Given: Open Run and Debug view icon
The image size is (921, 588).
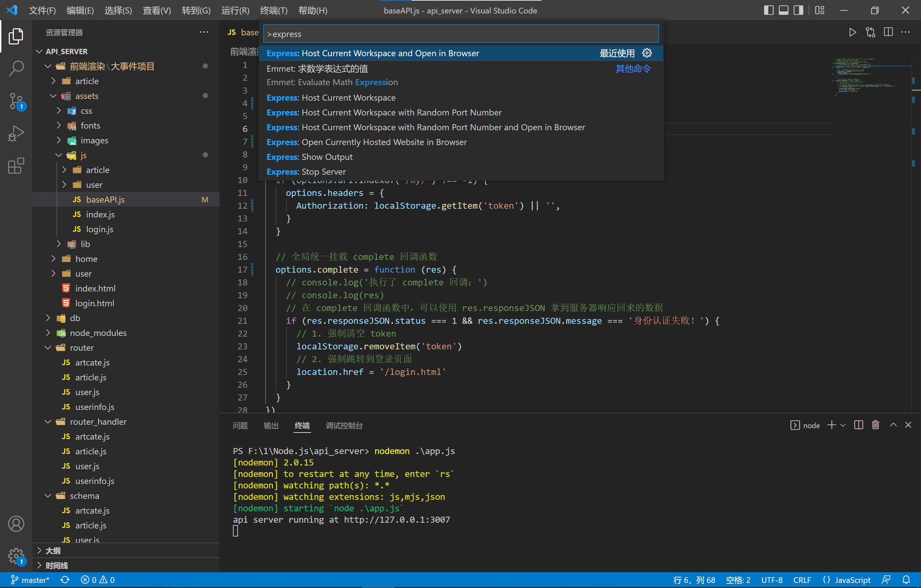Looking at the screenshot, I should 16,133.
